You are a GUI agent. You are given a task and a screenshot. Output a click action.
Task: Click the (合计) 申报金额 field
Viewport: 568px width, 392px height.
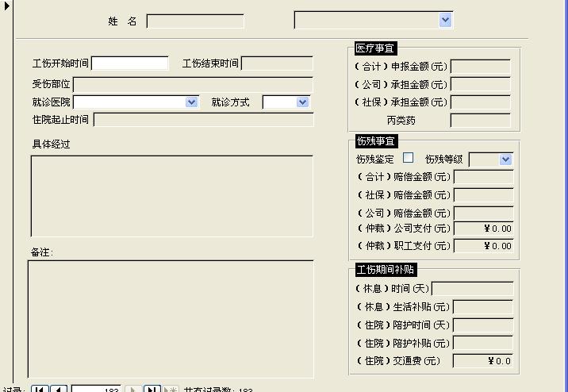pos(480,67)
